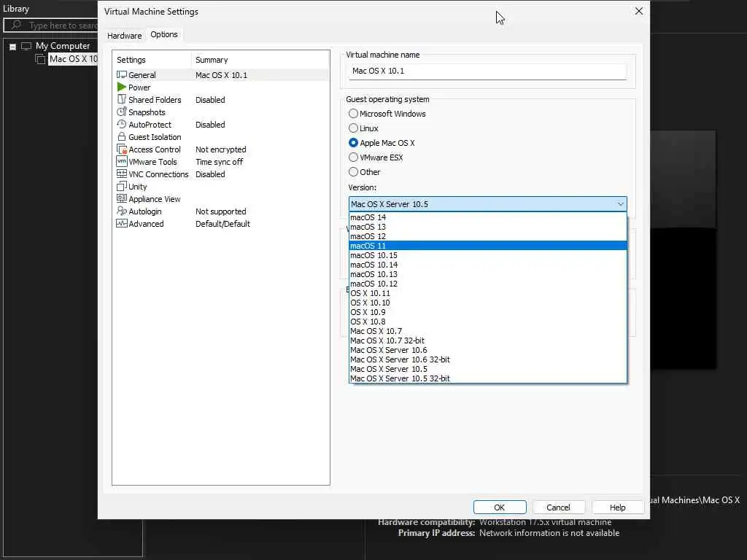
Task: Select the VNC Connections icon
Action: click(122, 174)
